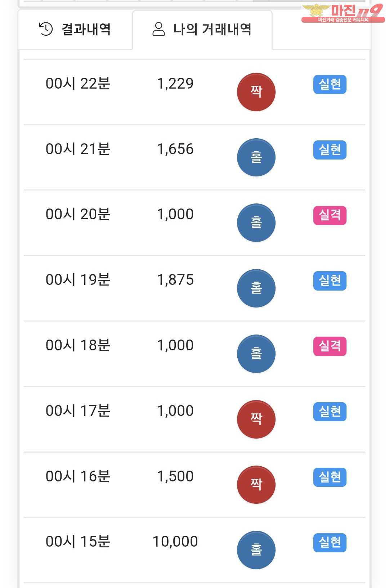This screenshot has height=588, width=389.
Task: Click the red 짝 circle at 00시 22분
Action: (x=256, y=92)
